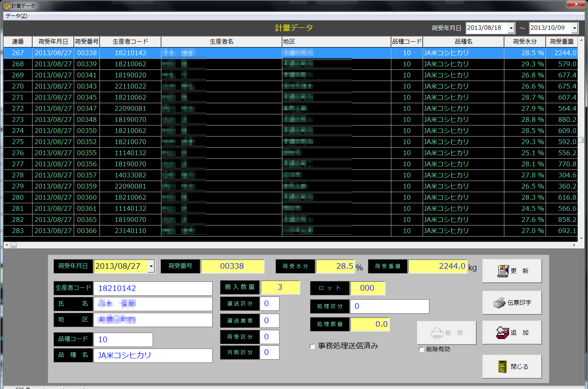
Task: Click the 搬入数量 field containing 3
Action: (x=280, y=287)
